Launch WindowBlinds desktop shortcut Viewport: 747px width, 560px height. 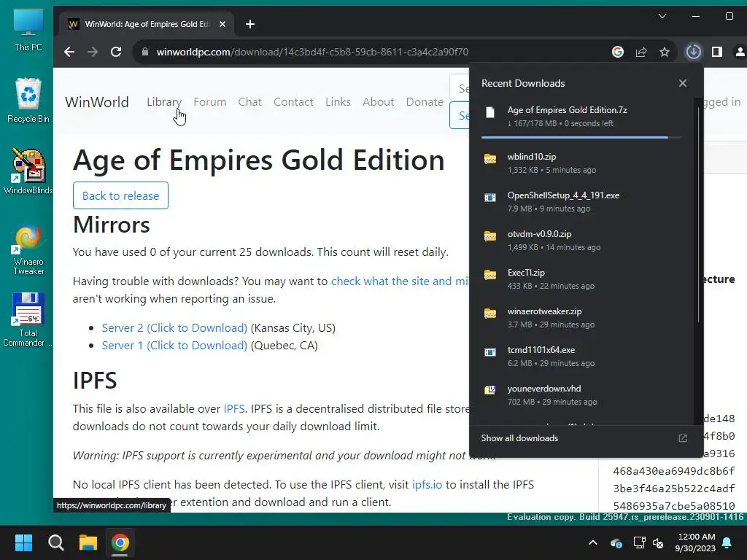pyautogui.click(x=28, y=171)
